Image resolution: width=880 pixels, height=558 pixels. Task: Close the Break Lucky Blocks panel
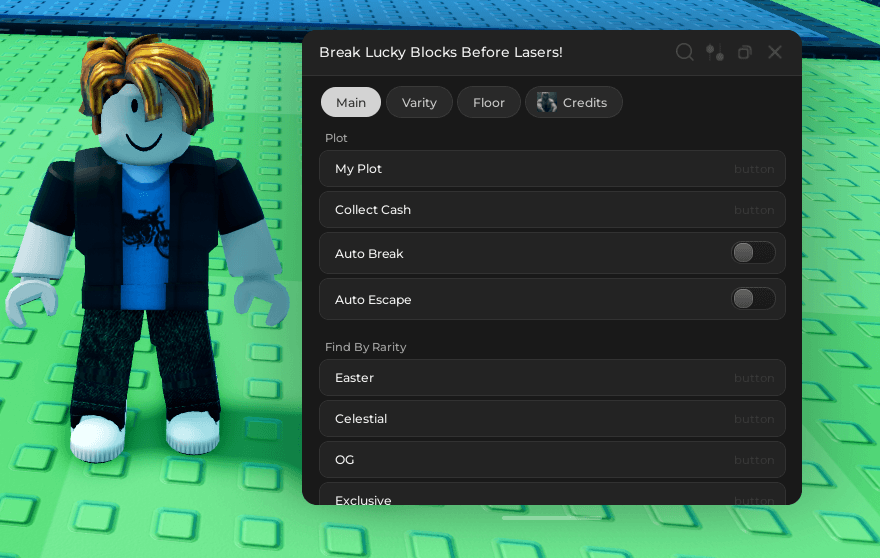tap(775, 52)
